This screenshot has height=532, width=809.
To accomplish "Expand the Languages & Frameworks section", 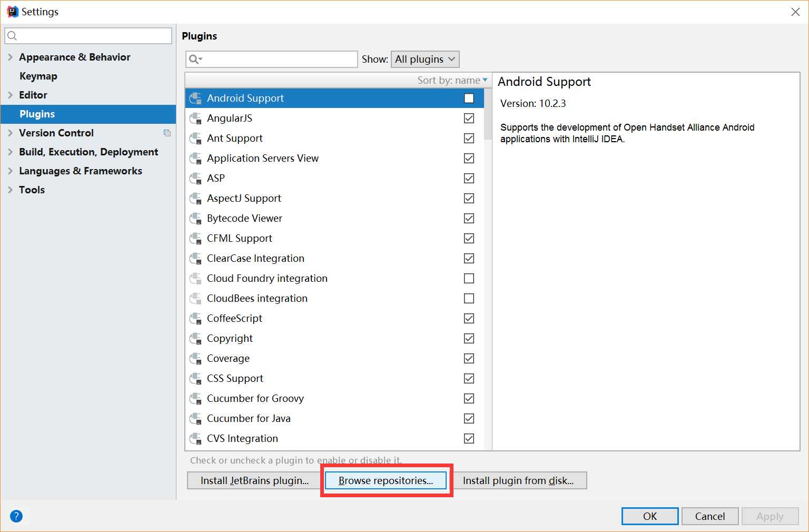I will pyautogui.click(x=10, y=171).
